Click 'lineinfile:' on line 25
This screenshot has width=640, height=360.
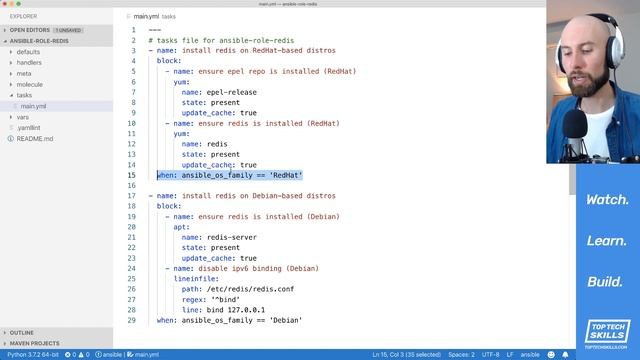point(196,279)
